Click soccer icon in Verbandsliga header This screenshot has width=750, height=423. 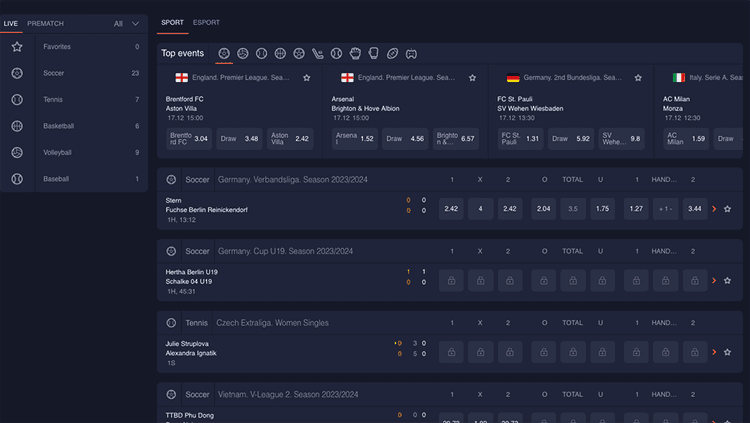(x=171, y=179)
